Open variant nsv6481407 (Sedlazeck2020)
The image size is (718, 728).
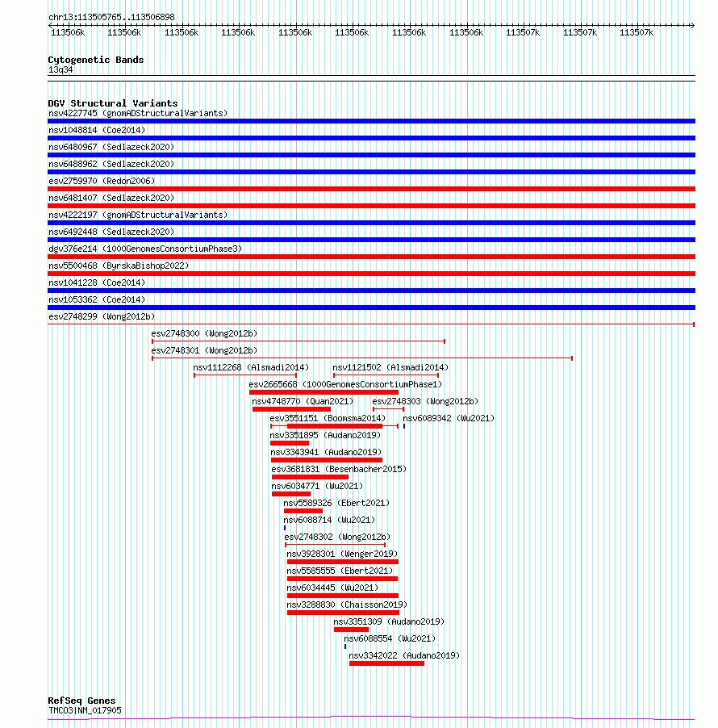[x=111, y=199]
